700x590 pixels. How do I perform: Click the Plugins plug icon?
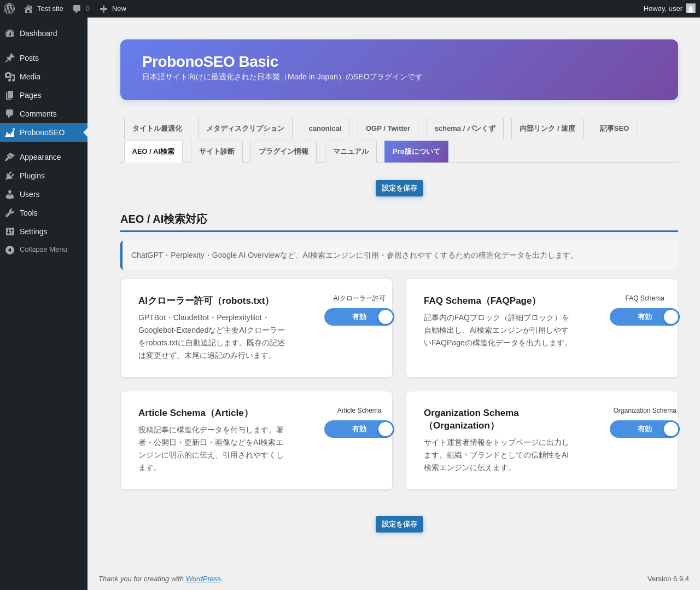pyautogui.click(x=10, y=176)
